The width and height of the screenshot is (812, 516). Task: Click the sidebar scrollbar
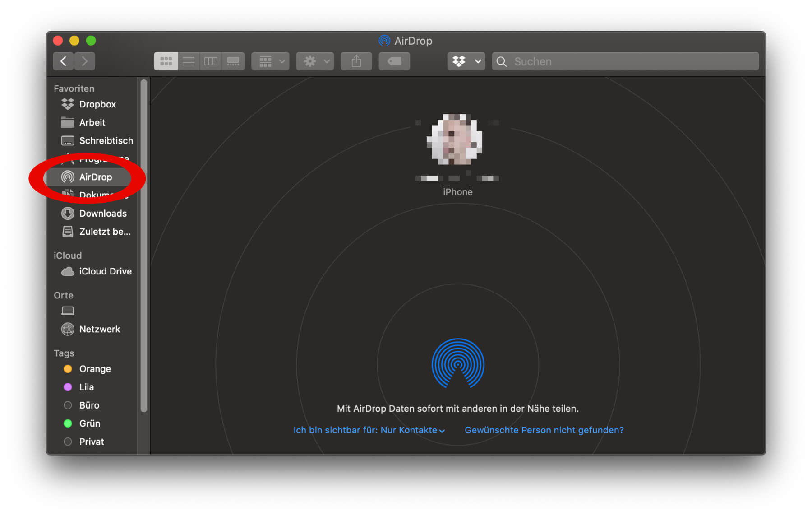tap(143, 246)
